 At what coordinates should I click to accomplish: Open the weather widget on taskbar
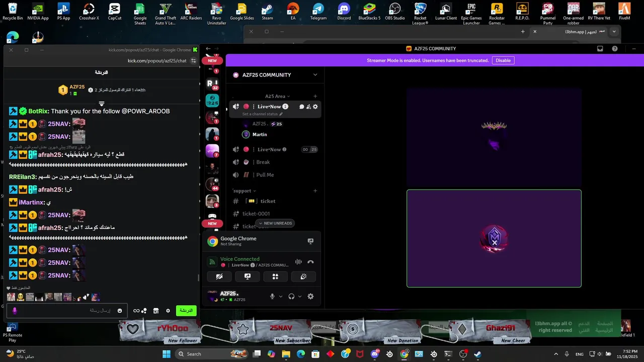(21, 354)
